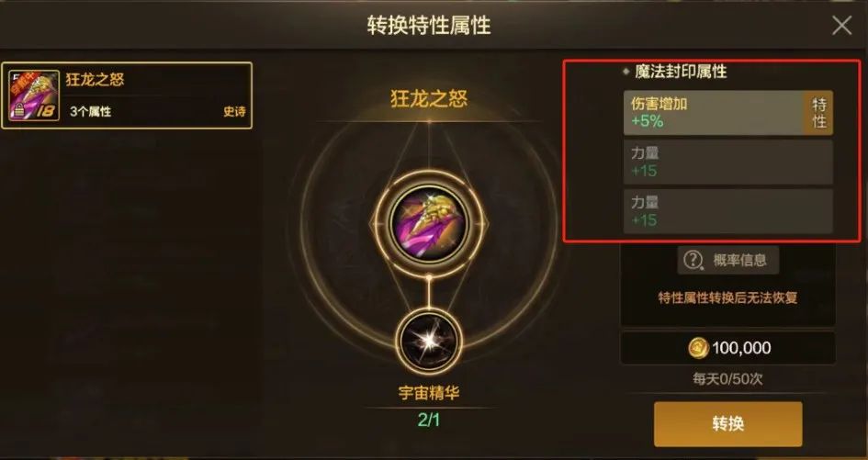
Task: Click the 2/1 material count
Action: click(x=428, y=421)
